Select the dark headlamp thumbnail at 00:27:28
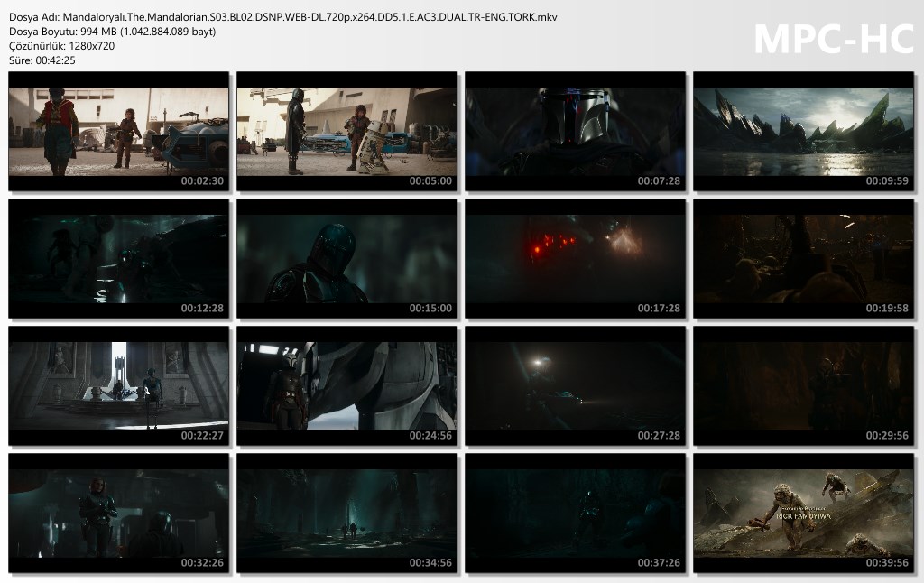Viewport: 924px width, 583px height. point(575,386)
